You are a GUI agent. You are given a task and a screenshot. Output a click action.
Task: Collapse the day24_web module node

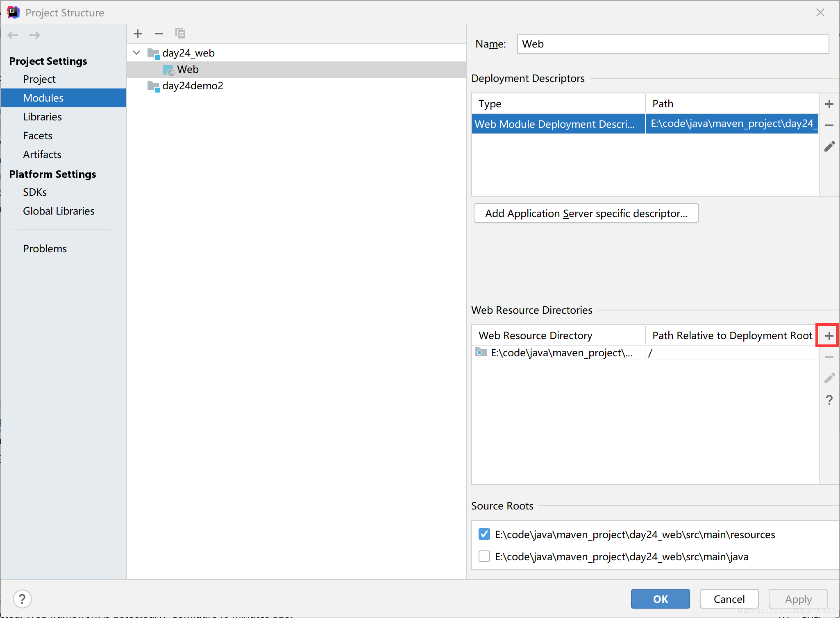137,53
